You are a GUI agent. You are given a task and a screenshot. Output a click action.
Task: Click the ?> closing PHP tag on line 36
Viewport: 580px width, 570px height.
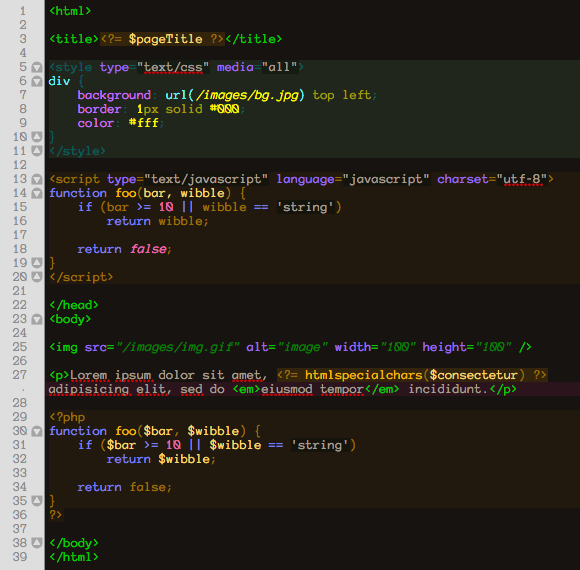coord(55,515)
